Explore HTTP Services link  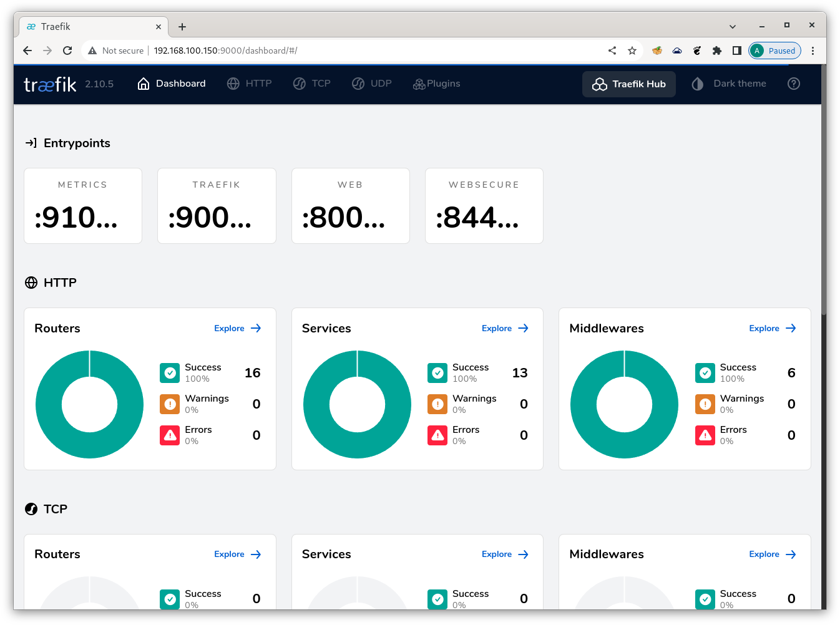point(505,328)
